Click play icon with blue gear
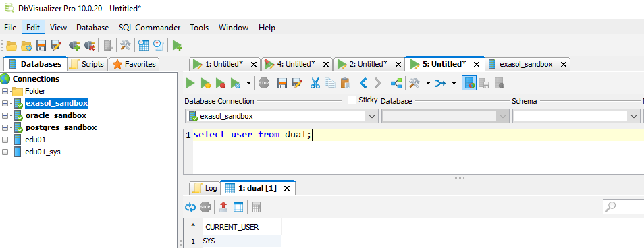The image size is (644, 248). coord(236,83)
